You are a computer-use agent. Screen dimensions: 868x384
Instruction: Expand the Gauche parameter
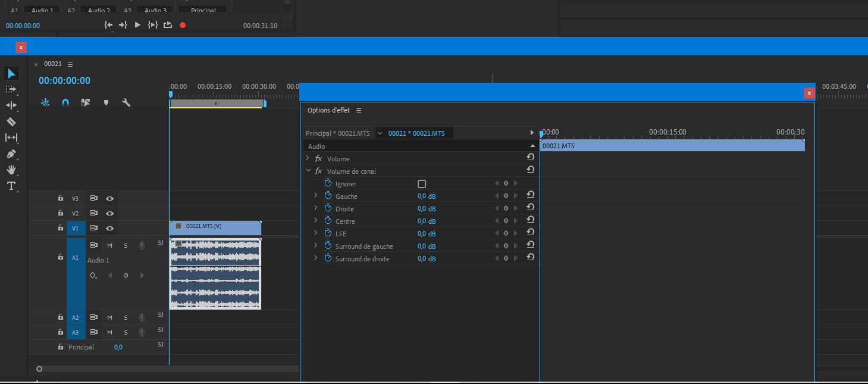[x=316, y=196]
